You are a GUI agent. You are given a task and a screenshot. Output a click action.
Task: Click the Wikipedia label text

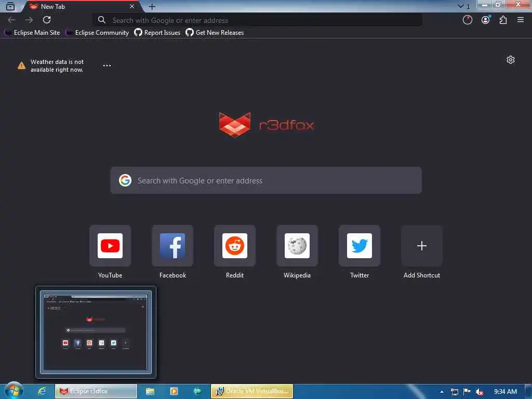pos(297,275)
